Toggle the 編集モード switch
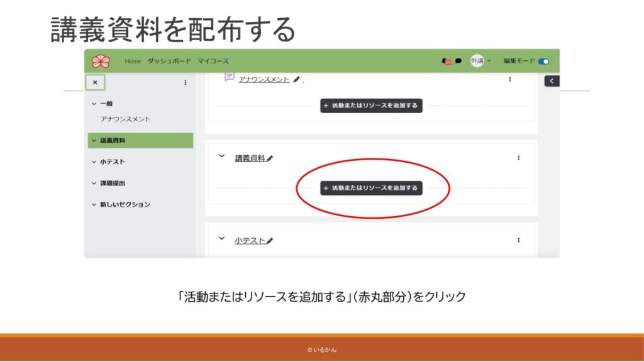644x362 pixels. [x=543, y=61]
